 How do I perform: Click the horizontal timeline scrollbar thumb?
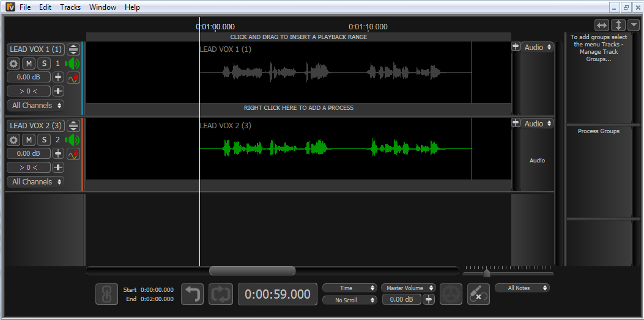pos(252,271)
